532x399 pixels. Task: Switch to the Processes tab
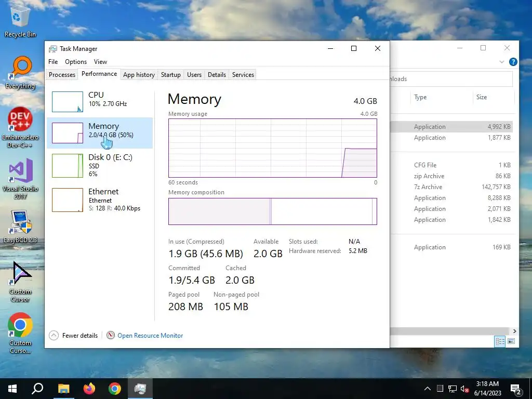[62, 75]
